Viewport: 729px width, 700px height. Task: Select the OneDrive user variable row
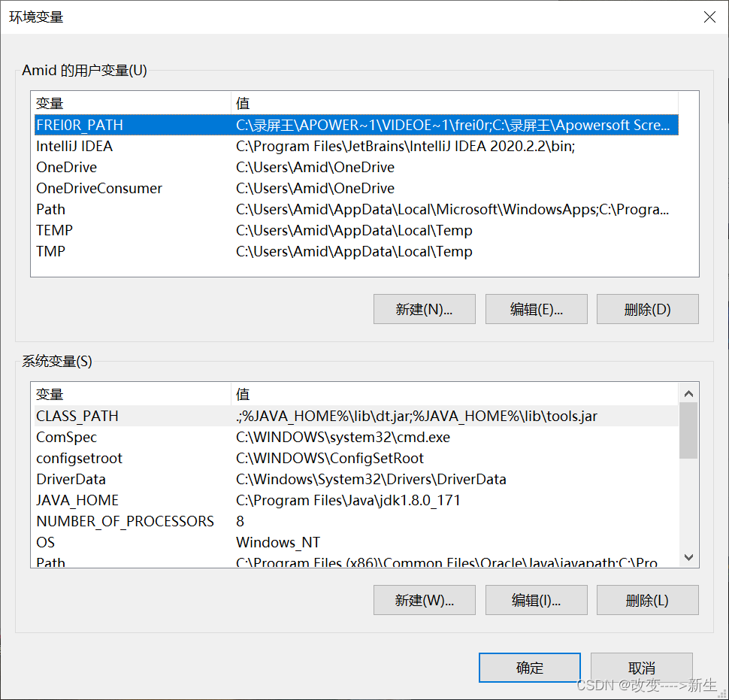(x=356, y=167)
